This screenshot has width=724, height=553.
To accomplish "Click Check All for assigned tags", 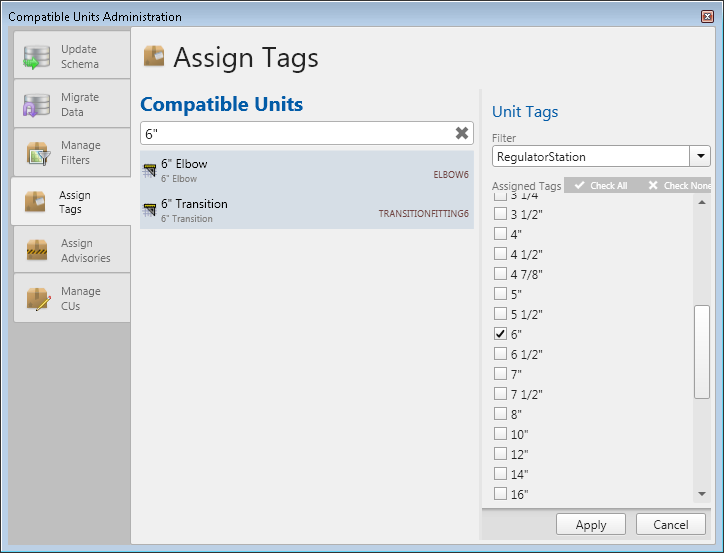I will [600, 185].
